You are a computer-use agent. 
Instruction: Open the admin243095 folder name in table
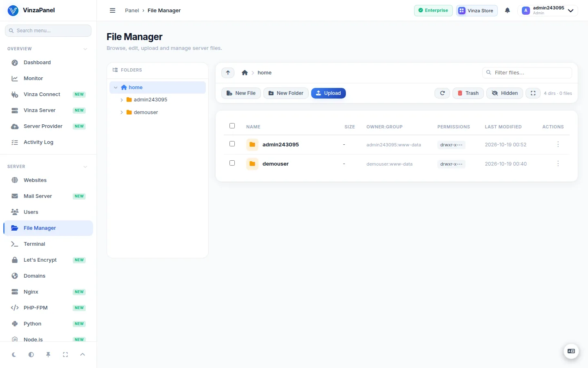(281, 145)
